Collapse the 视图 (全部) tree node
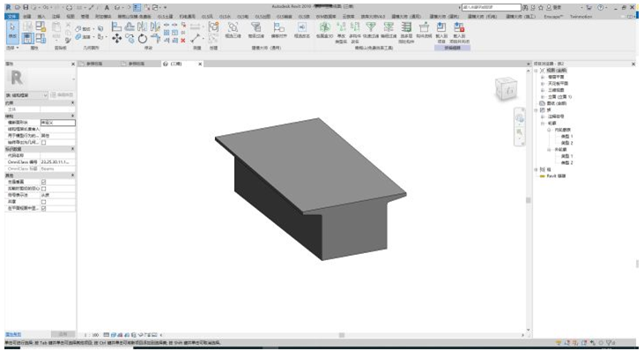 pyautogui.click(x=536, y=71)
